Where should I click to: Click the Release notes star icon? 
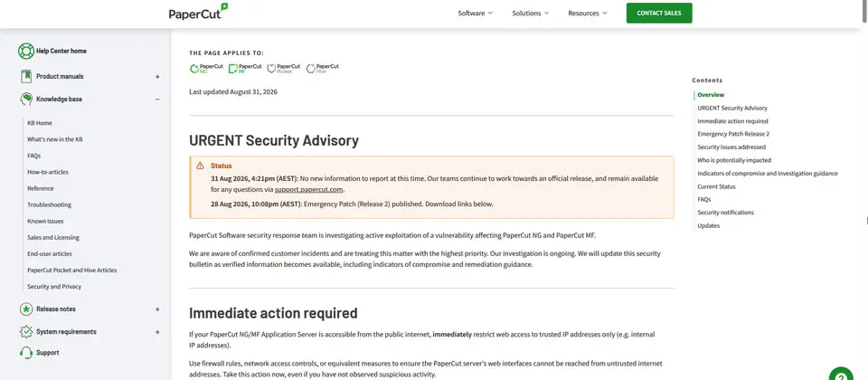(26, 309)
